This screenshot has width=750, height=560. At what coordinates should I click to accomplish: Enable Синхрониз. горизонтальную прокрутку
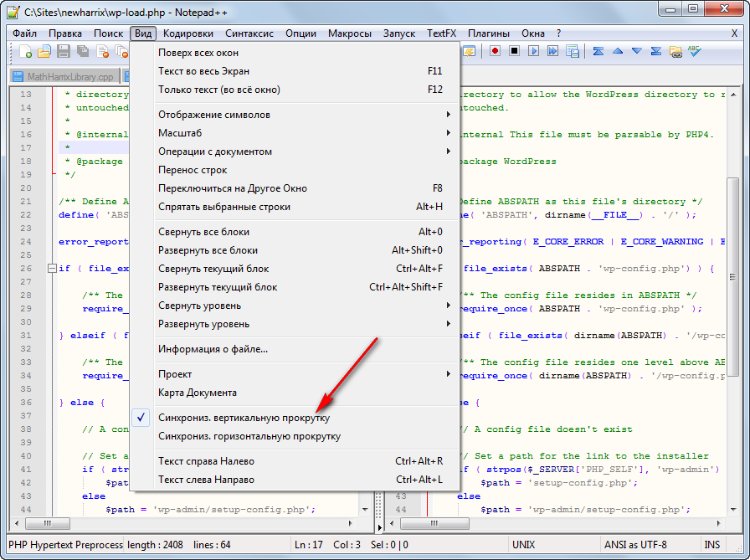249,436
